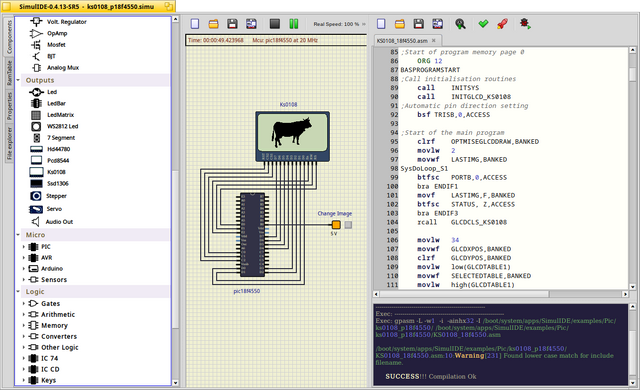Open the find/replace magnifier tool
Viewport: 640px width, 390px height.
click(x=460, y=24)
